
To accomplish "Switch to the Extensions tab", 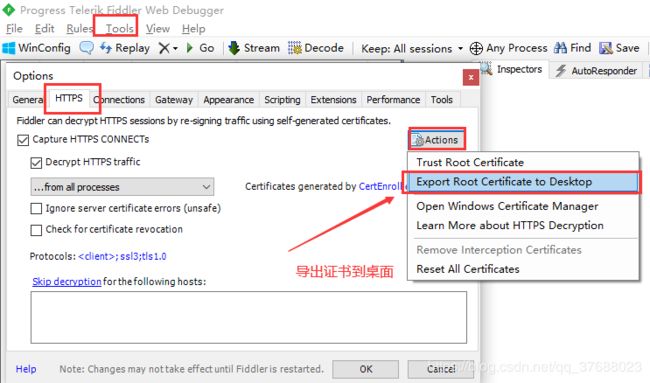I will [333, 100].
